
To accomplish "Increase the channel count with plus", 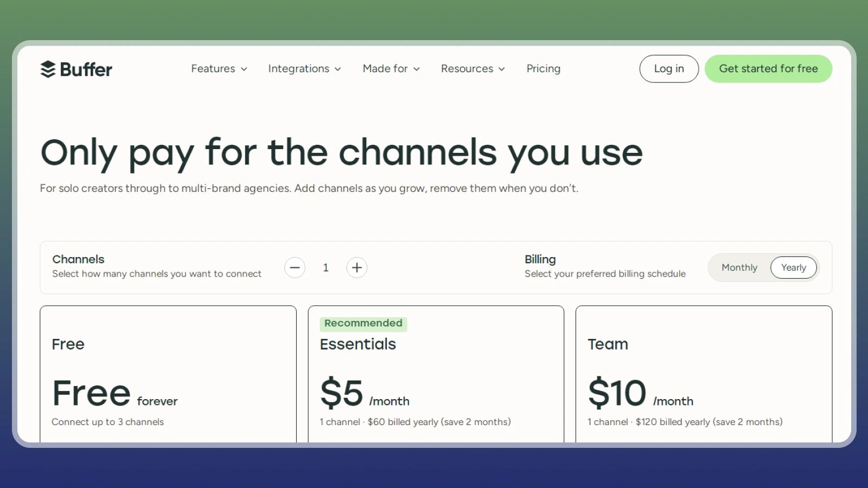I will point(356,267).
